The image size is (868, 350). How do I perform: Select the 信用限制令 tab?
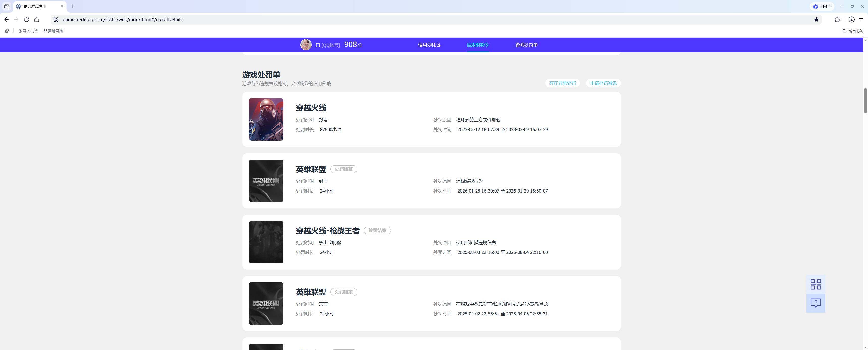pos(477,45)
